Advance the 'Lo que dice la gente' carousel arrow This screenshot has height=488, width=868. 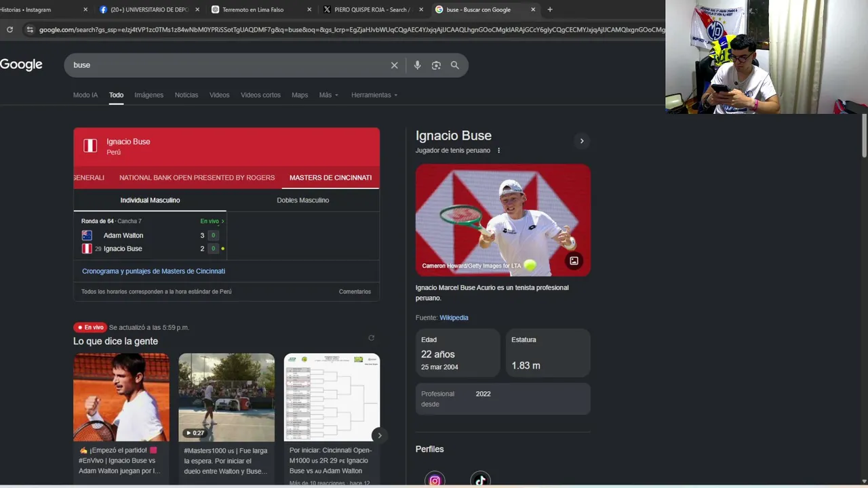(x=379, y=435)
